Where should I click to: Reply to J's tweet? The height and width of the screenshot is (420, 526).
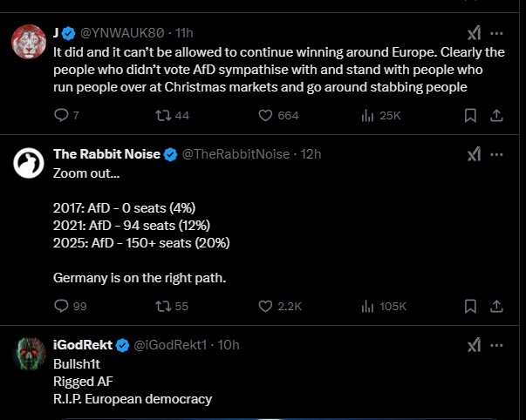pos(61,115)
